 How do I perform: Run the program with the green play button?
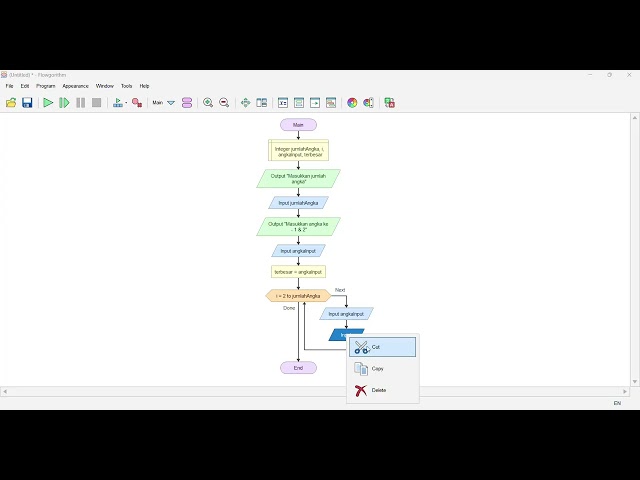tap(48, 102)
